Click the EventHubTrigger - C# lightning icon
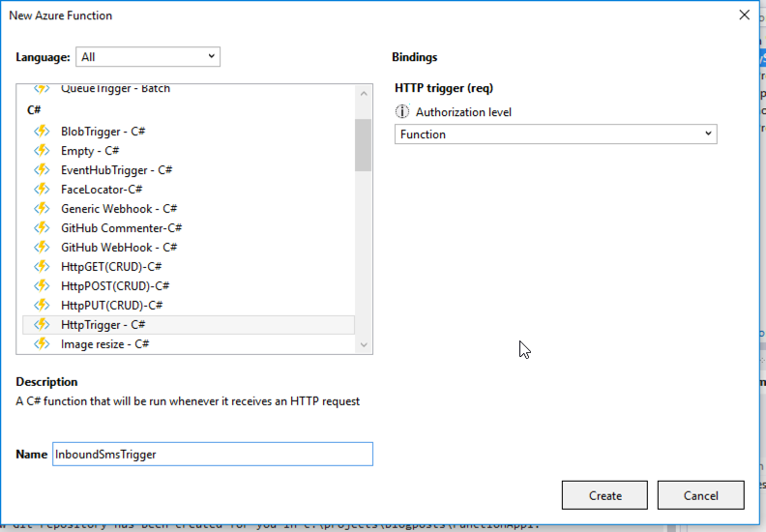The height and width of the screenshot is (532, 766). point(42,169)
